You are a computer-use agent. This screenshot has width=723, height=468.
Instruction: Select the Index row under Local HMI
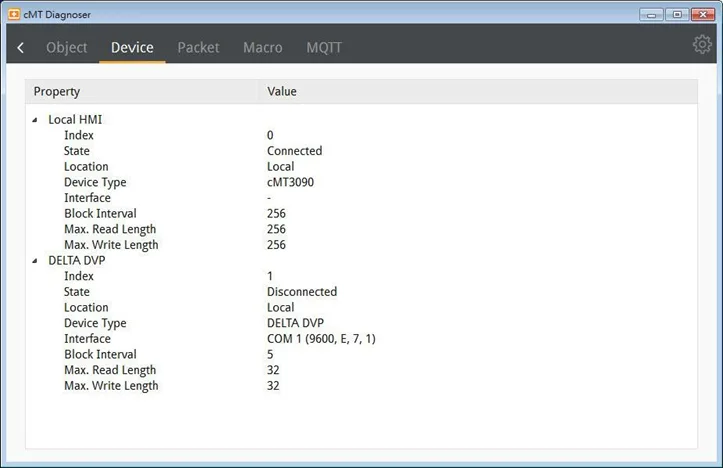(x=361, y=135)
